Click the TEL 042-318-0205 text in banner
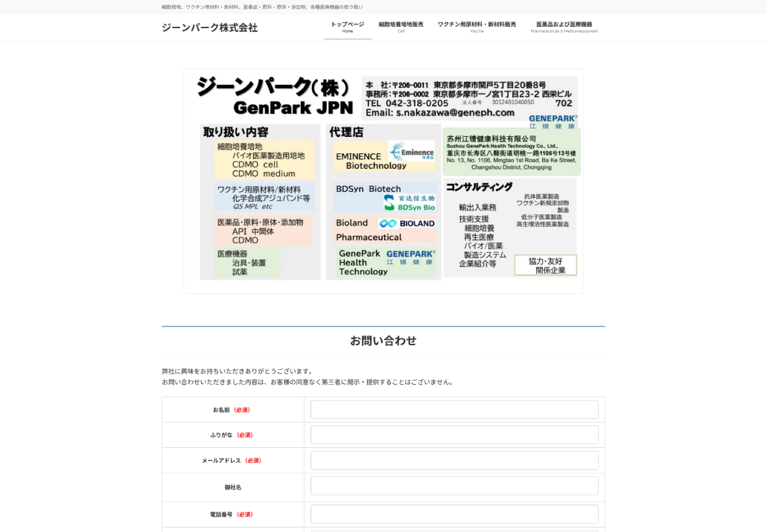The height and width of the screenshot is (532, 767). coord(407,103)
